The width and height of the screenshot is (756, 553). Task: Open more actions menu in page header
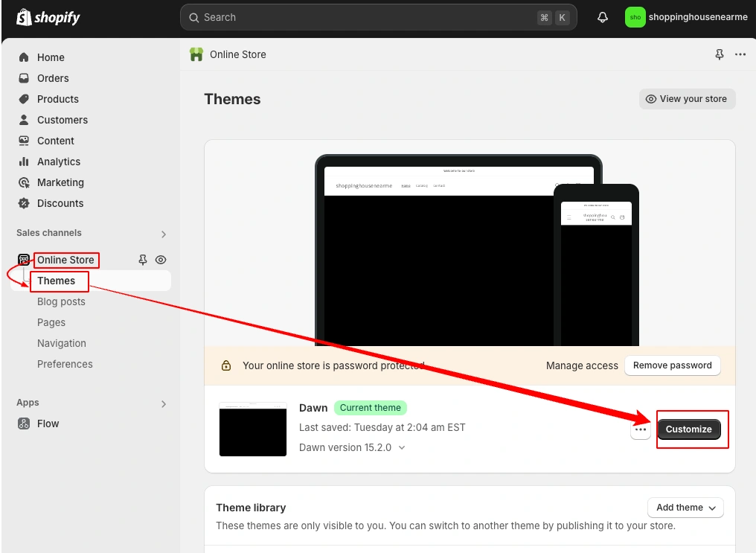tap(740, 54)
